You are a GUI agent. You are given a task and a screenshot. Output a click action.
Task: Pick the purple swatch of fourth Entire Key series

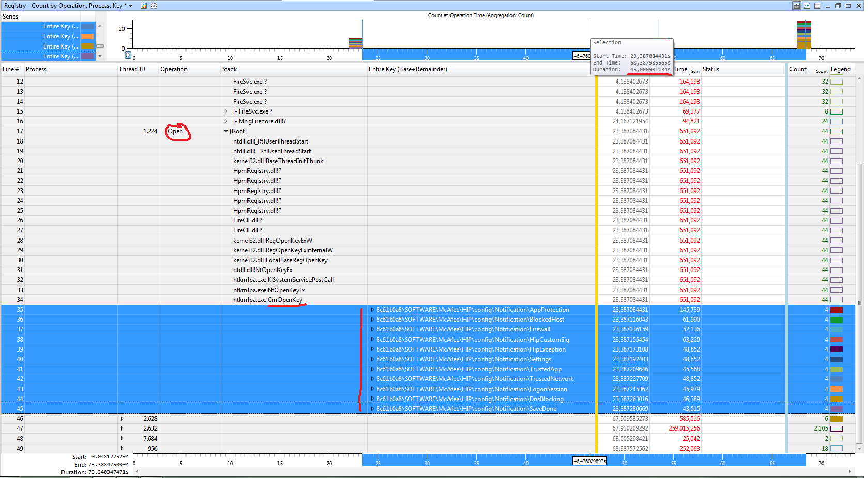click(87, 56)
